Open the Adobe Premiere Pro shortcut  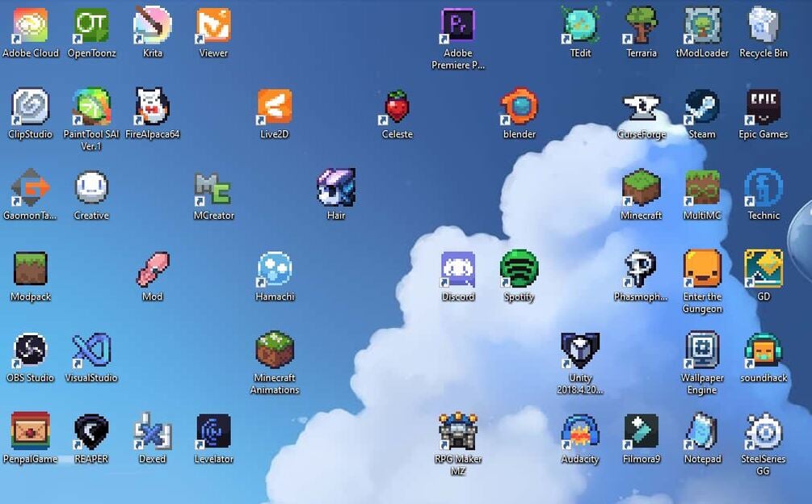point(458,25)
